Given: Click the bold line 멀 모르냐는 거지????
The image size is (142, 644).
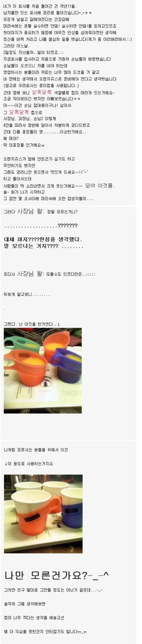Looking at the screenshot, I should (x=44, y=246).
